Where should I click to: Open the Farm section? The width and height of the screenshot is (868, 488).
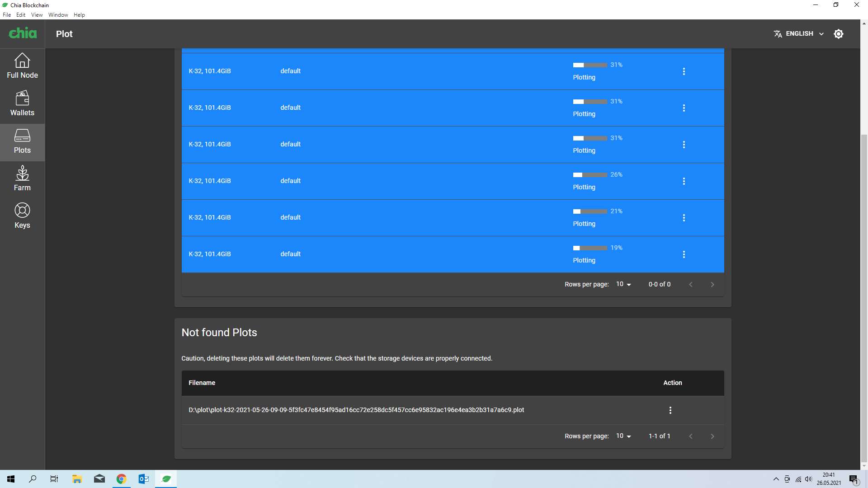coord(22,179)
